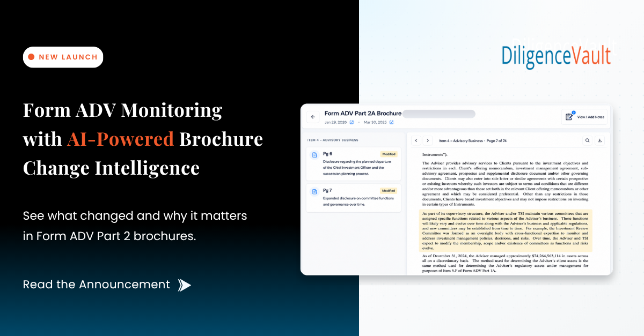The height and width of the screenshot is (336, 644).
Task: Select the Pg 7 committee functions change card
Action: tap(353, 198)
